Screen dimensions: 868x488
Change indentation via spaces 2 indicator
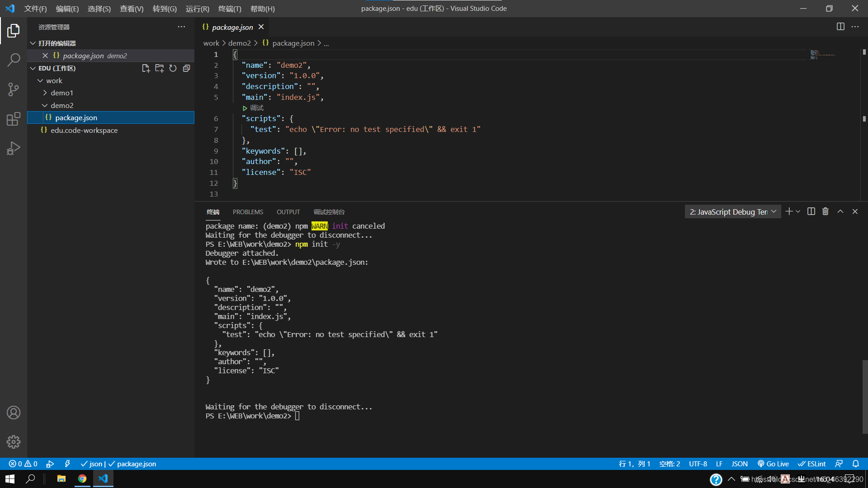pyautogui.click(x=670, y=464)
